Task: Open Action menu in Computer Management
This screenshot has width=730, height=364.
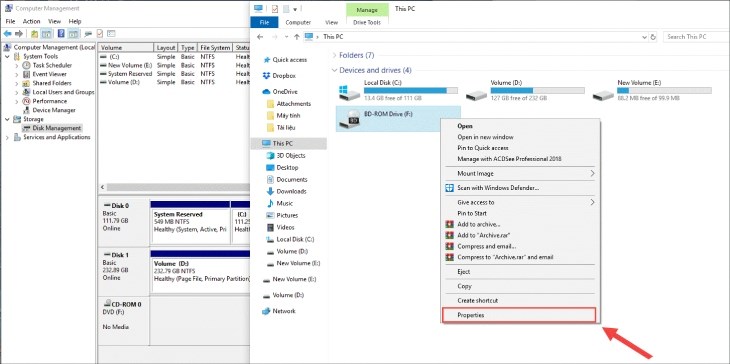Action: point(32,21)
